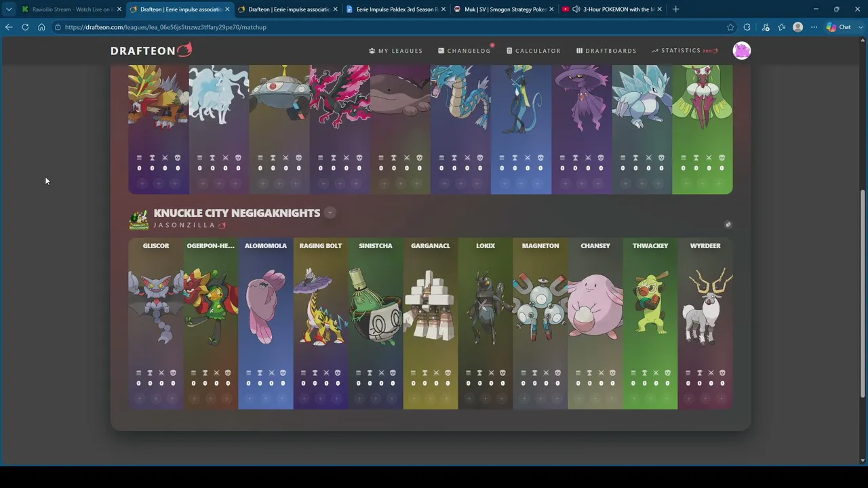
Task: Click the middle plus button under Raging Bolt
Action: (321, 399)
